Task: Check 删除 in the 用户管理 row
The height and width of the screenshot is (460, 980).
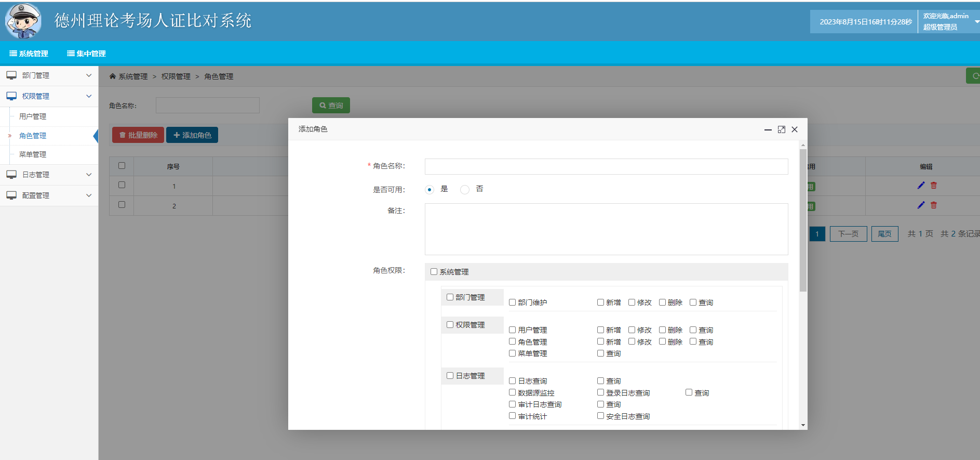Action: (x=663, y=330)
